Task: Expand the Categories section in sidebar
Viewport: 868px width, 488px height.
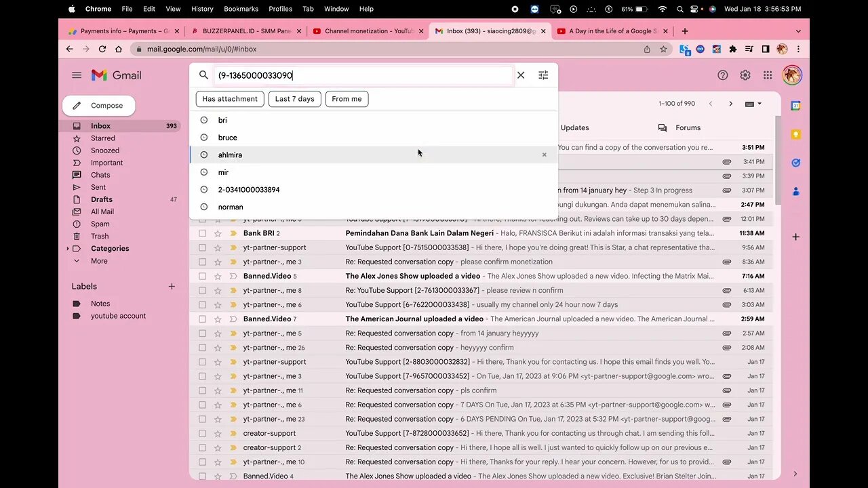Action: [68, 249]
